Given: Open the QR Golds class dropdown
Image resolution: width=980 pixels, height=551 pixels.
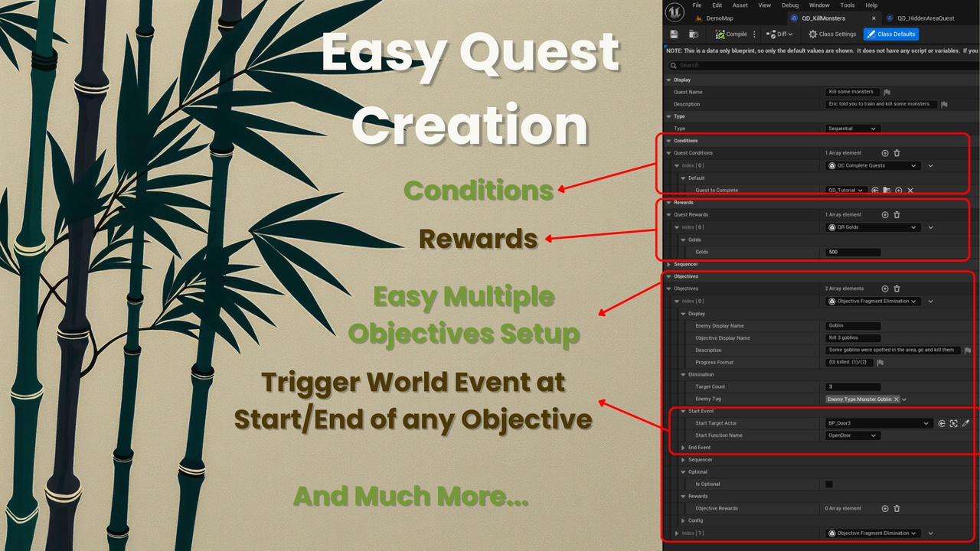Looking at the screenshot, I should [x=873, y=227].
